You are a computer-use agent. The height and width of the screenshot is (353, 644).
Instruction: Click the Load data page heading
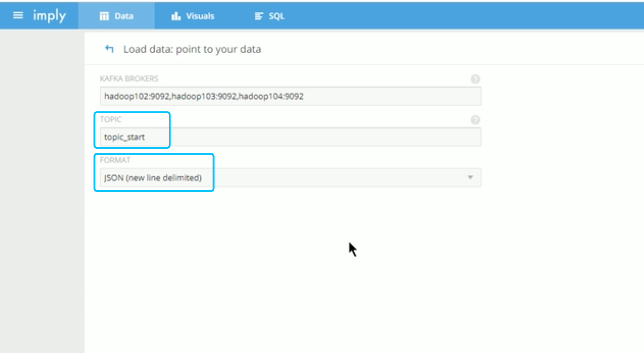192,49
